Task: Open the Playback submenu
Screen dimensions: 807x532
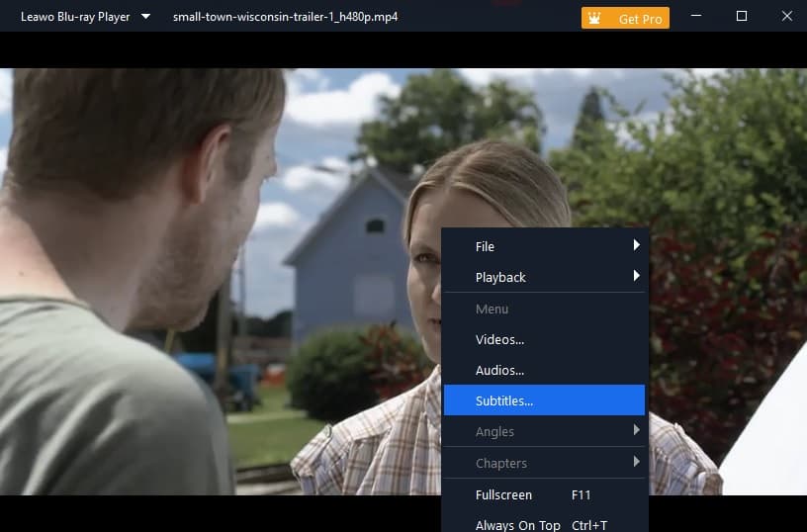Action: (x=544, y=277)
